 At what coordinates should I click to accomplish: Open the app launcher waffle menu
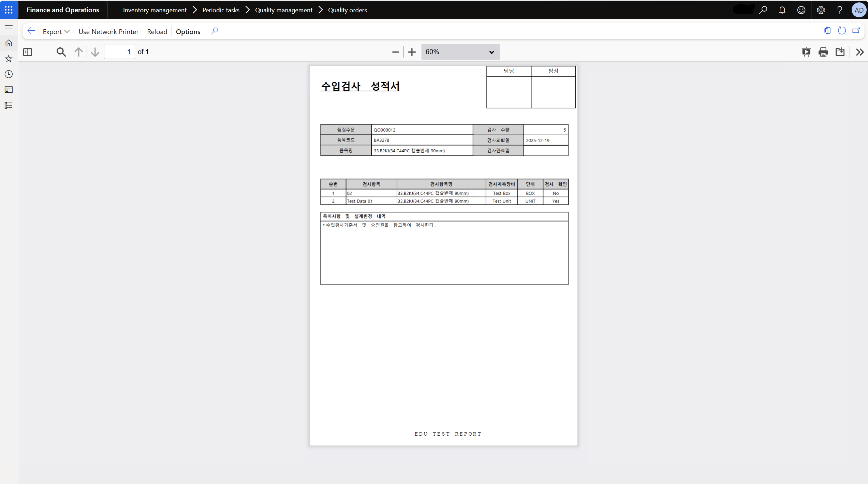pos(9,10)
